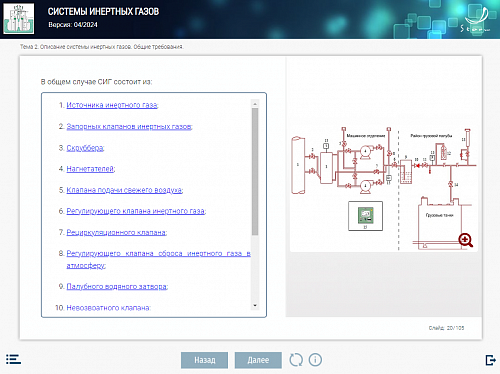Click the exit course icon
The height and width of the screenshot is (374, 500).
tap(490, 360)
